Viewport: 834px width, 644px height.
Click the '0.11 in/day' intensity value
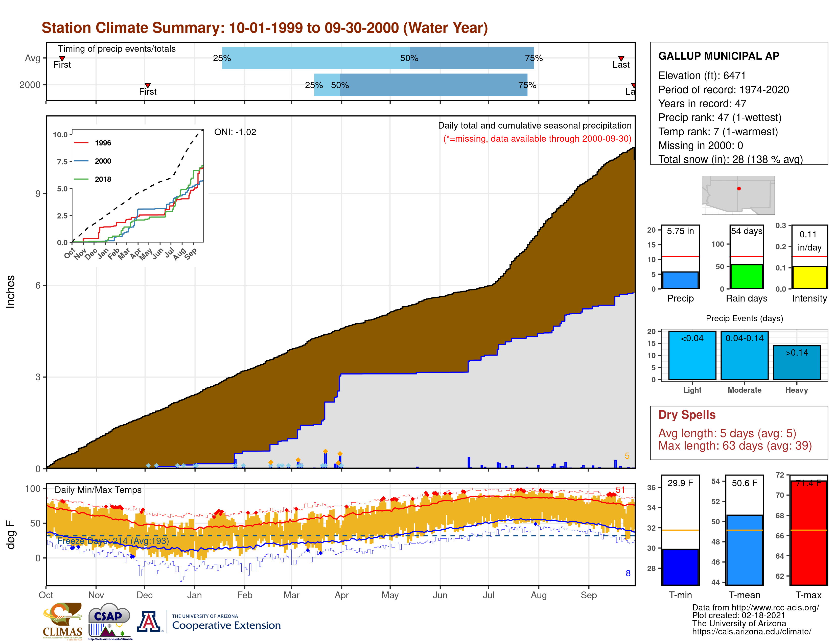tap(809, 241)
